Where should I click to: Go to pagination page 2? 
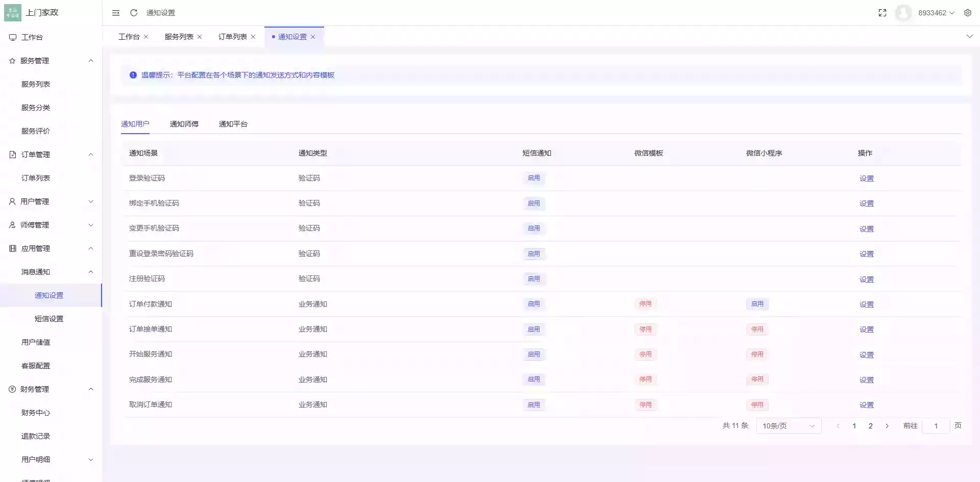click(x=870, y=425)
